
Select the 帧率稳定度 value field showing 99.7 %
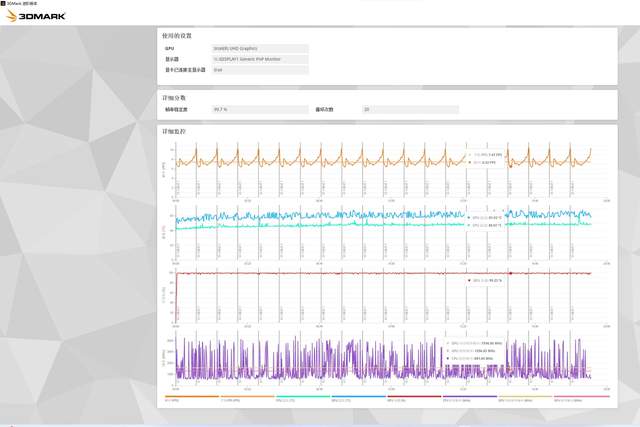point(260,109)
